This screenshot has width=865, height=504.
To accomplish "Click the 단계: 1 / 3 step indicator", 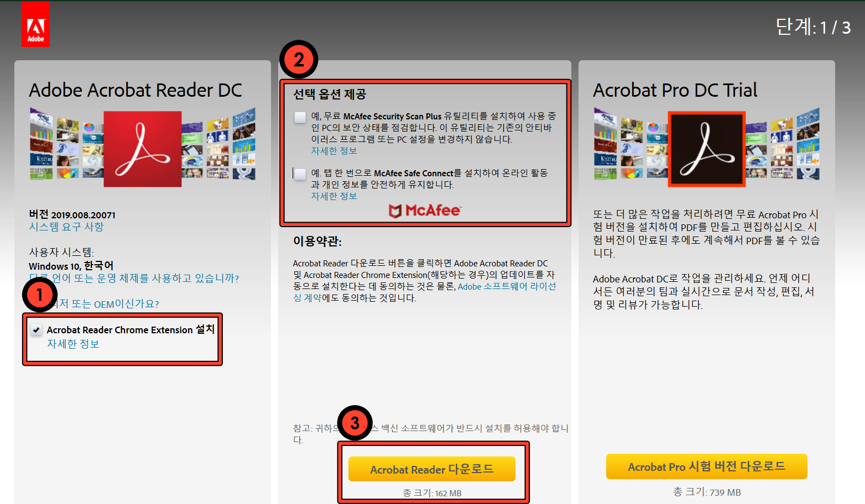I will pyautogui.click(x=813, y=27).
